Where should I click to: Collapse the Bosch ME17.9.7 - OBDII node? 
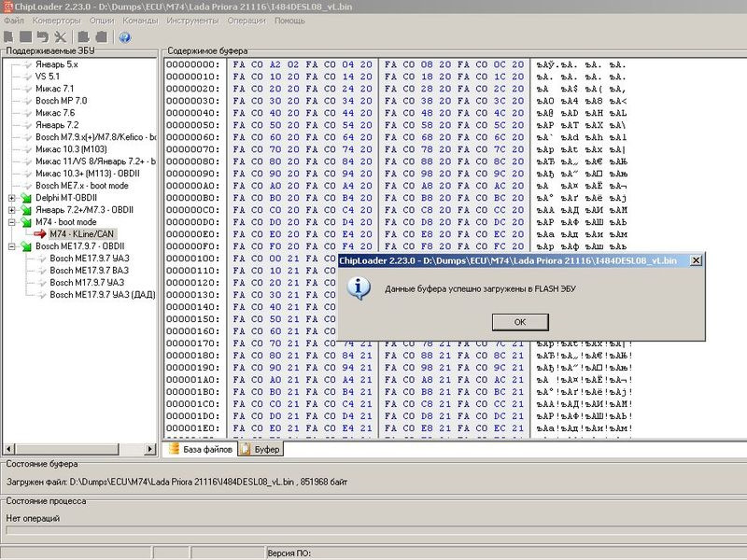(12, 246)
